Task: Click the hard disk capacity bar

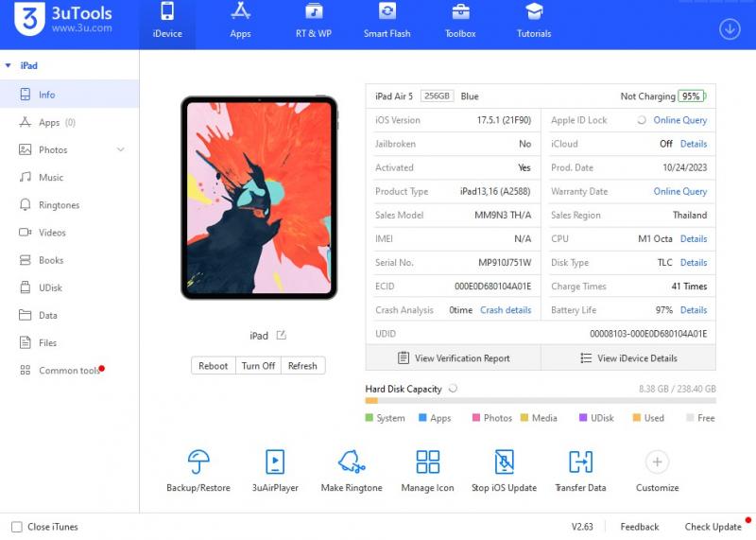Action: point(540,401)
